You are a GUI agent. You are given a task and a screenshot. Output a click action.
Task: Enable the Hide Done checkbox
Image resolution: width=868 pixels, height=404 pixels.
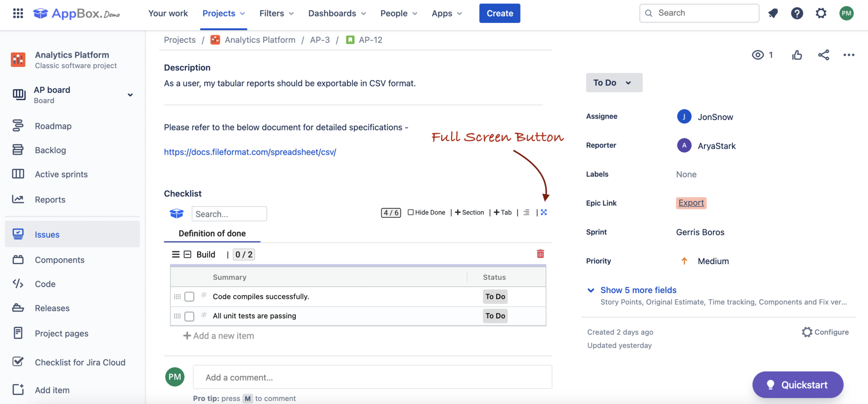pyautogui.click(x=411, y=212)
